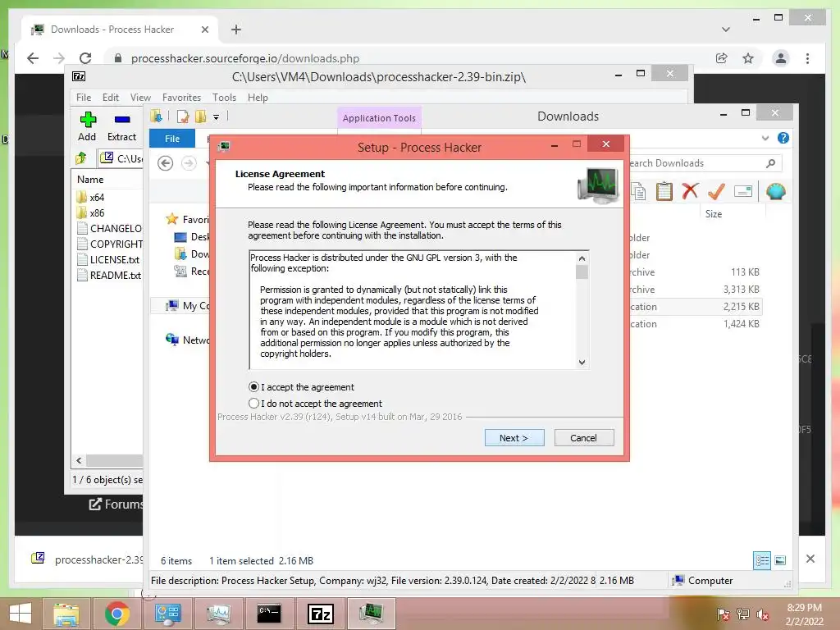Viewport: 840px width, 630px height.
Task: Click rename icon in Explorer toolbar
Action: 743,191
